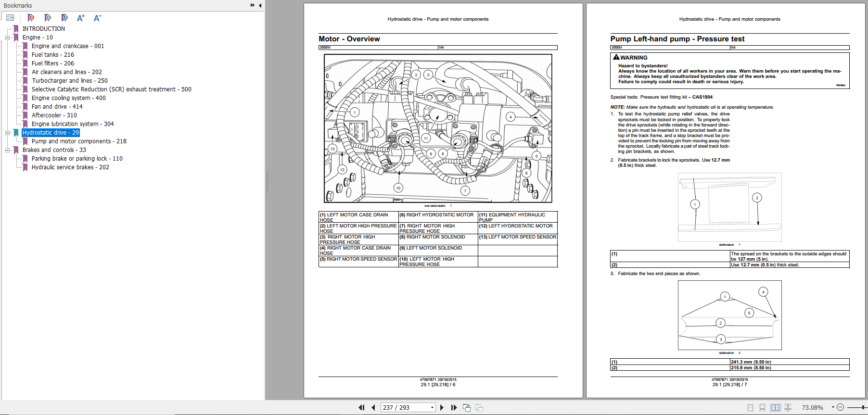Screen dimensions: 868x415
Task: Click the add new bookmark icon
Action: coord(47,18)
